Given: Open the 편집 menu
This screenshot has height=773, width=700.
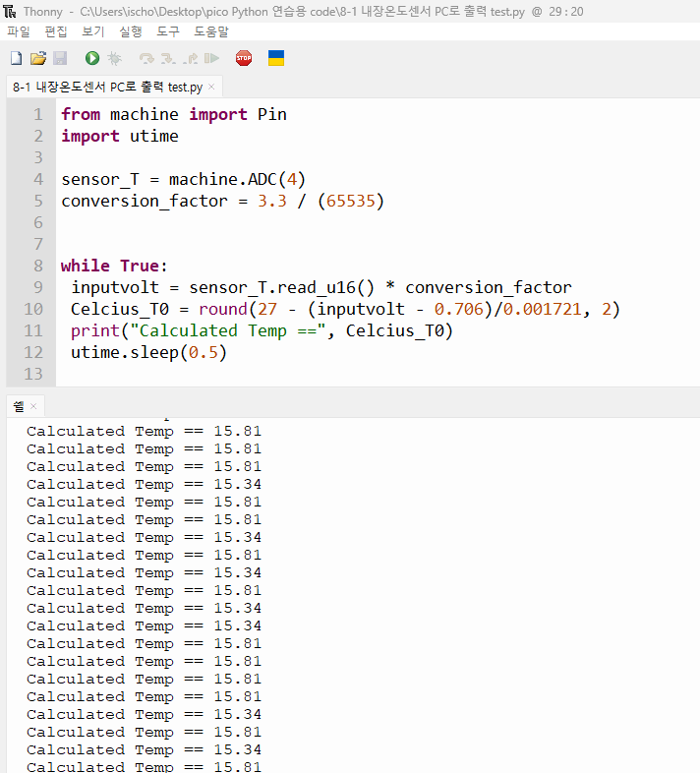Looking at the screenshot, I should point(56,31).
